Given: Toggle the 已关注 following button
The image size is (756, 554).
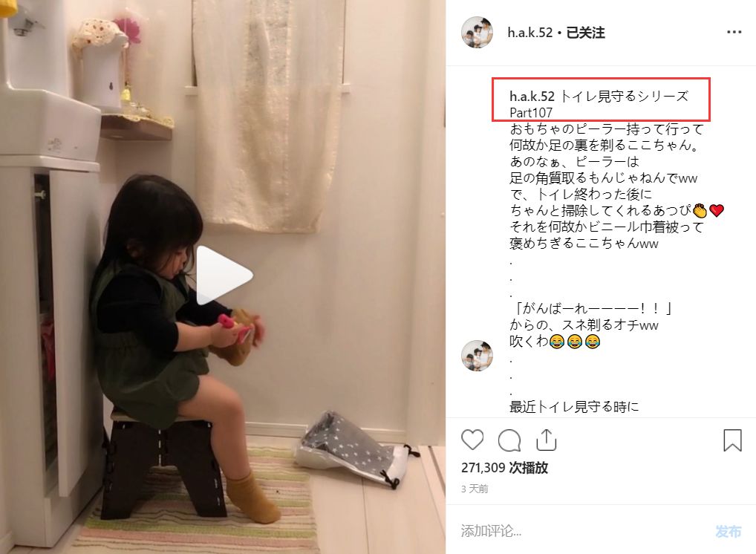Looking at the screenshot, I should pyautogui.click(x=585, y=33).
